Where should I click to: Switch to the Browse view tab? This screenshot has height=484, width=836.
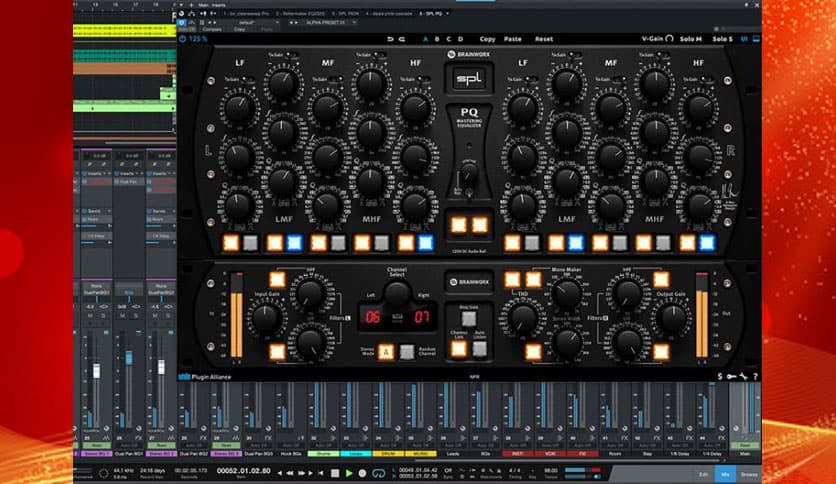click(x=749, y=474)
